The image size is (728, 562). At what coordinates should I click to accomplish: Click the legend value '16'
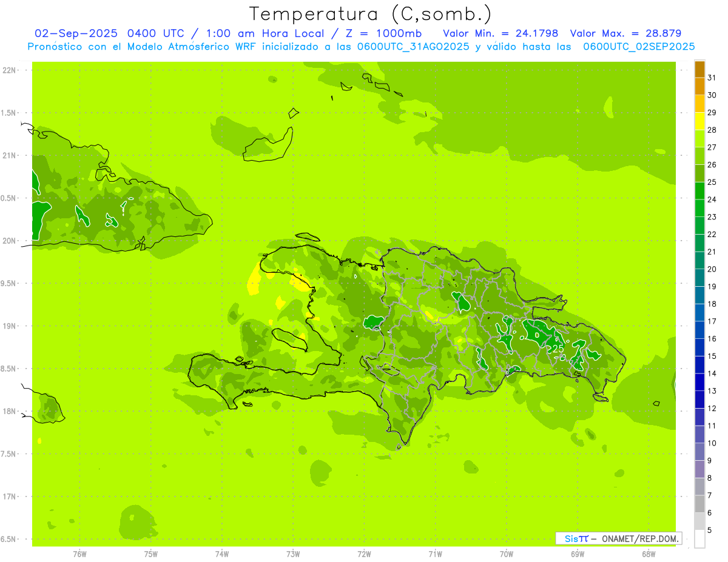(x=712, y=339)
